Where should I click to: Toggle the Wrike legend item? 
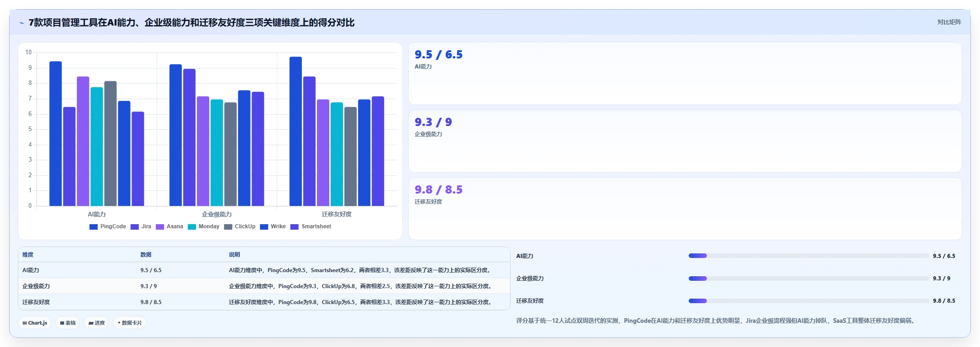click(273, 226)
